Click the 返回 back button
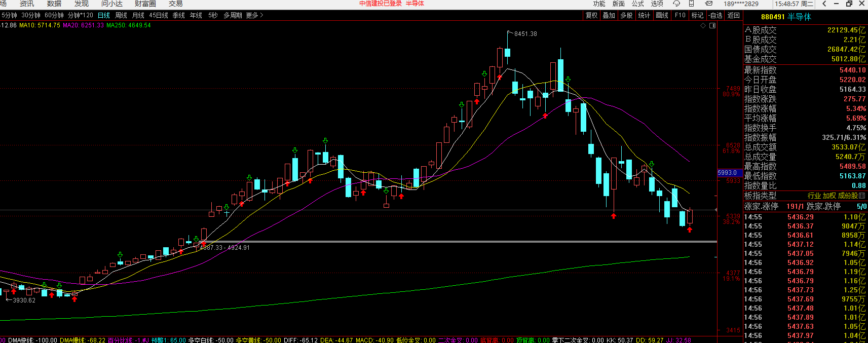This screenshot has width=868, height=343. [734, 15]
